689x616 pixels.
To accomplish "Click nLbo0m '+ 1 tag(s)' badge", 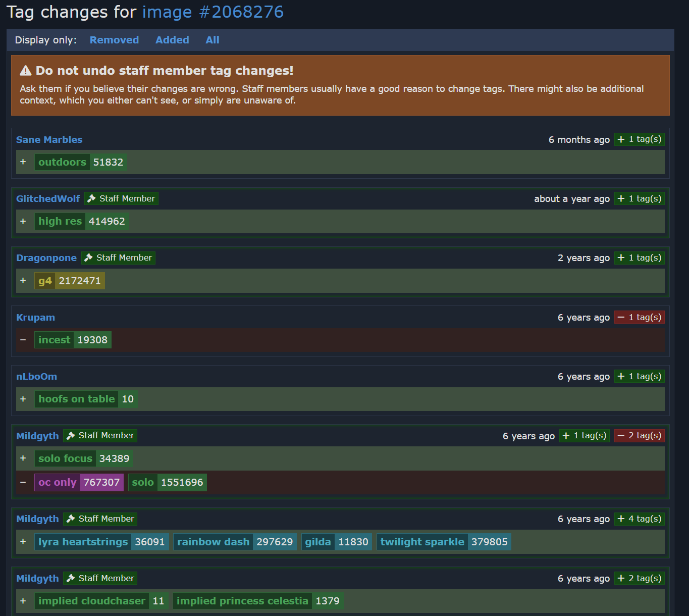I will pyautogui.click(x=640, y=377).
